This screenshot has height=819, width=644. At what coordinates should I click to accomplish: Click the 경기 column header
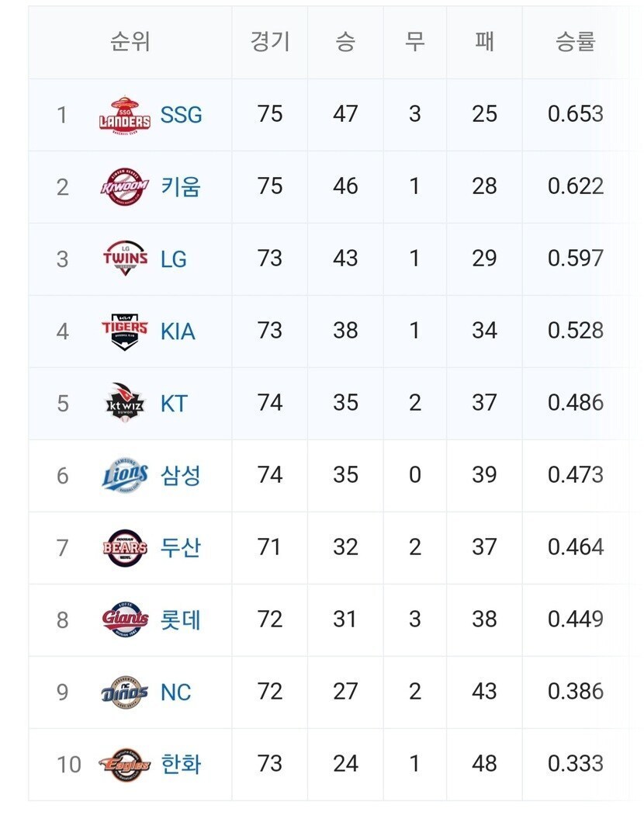pos(269,42)
